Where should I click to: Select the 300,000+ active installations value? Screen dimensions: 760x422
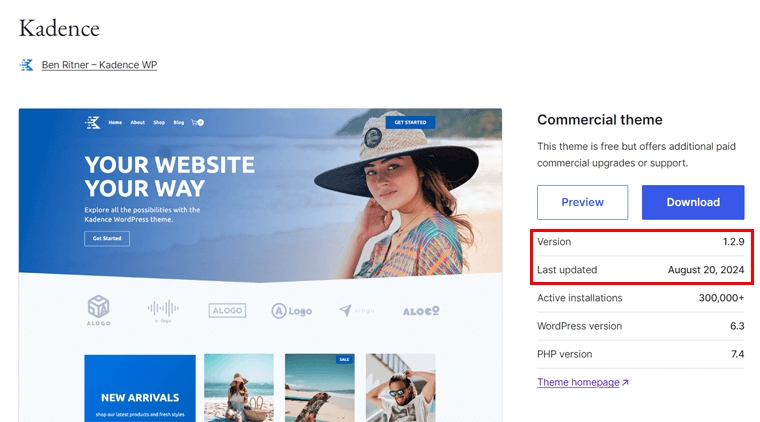click(721, 298)
